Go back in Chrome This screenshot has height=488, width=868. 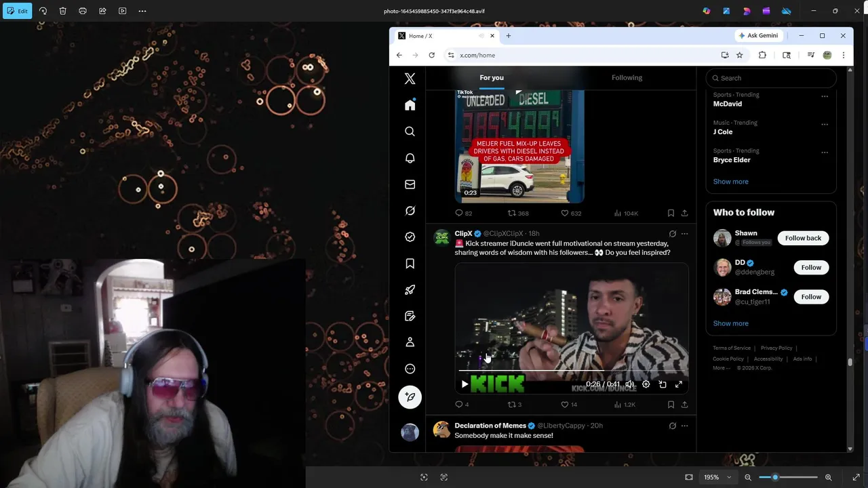point(399,55)
